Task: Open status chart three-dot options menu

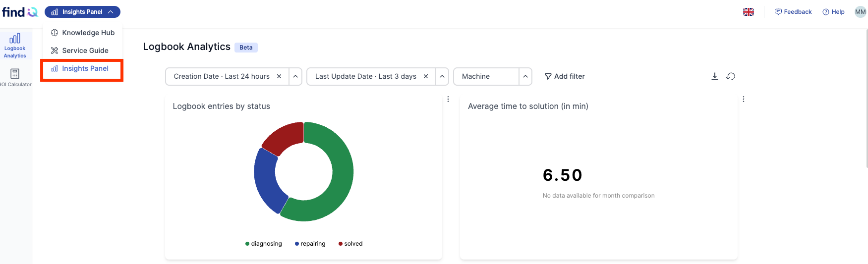Action: click(448, 99)
